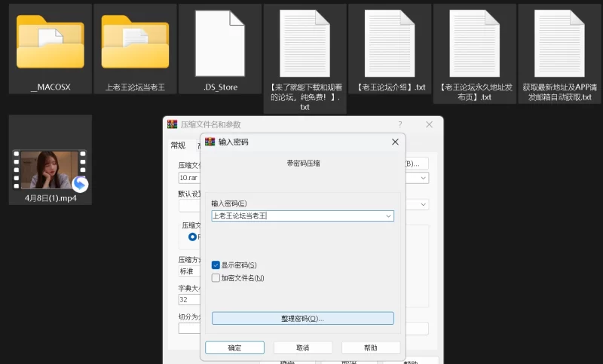Image resolution: width=603 pixels, height=364 pixels.
Task: Uncheck the 显示密码 checkbox
Action: click(216, 265)
